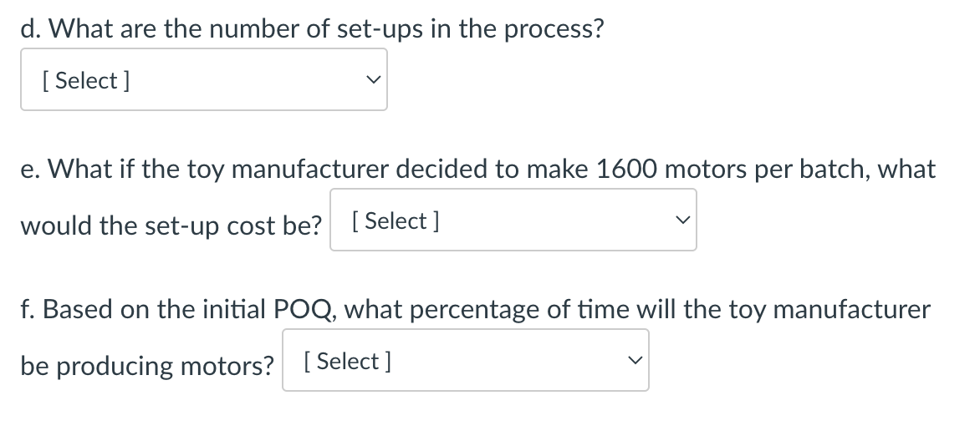This screenshot has width=980, height=436.
Task: Click the question d text about set-ups
Action: click(311, 29)
